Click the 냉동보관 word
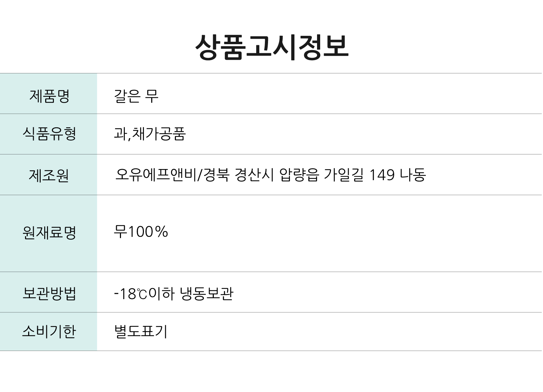Screen dimensions: 543x392 (206, 294)
